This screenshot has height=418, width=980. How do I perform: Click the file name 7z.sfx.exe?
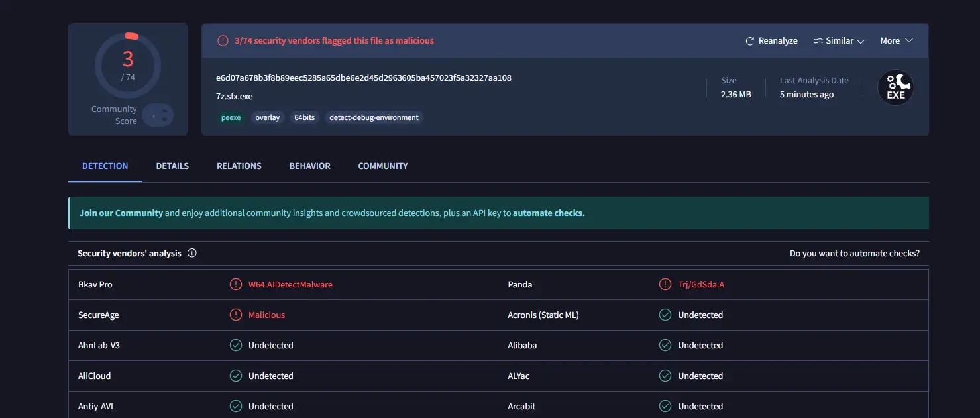tap(235, 97)
